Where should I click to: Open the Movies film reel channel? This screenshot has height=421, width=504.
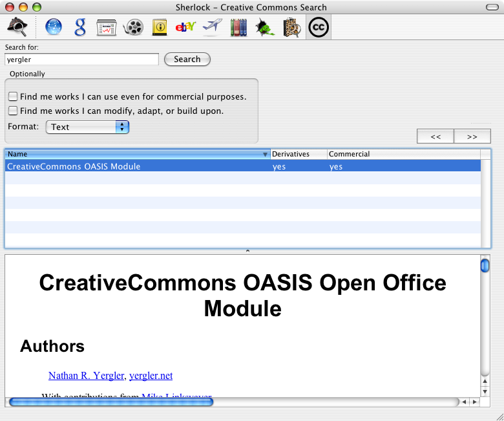pos(133,27)
